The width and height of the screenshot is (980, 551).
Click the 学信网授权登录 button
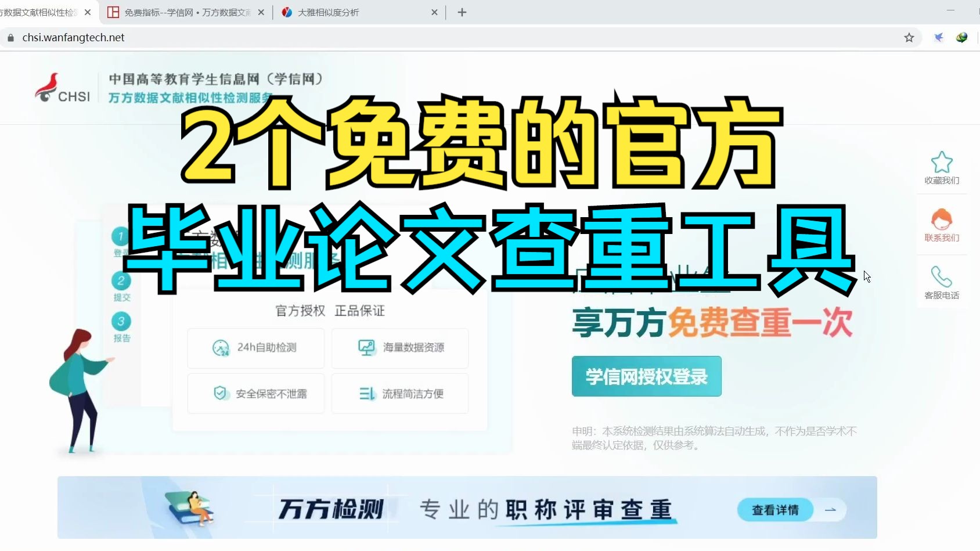click(647, 376)
